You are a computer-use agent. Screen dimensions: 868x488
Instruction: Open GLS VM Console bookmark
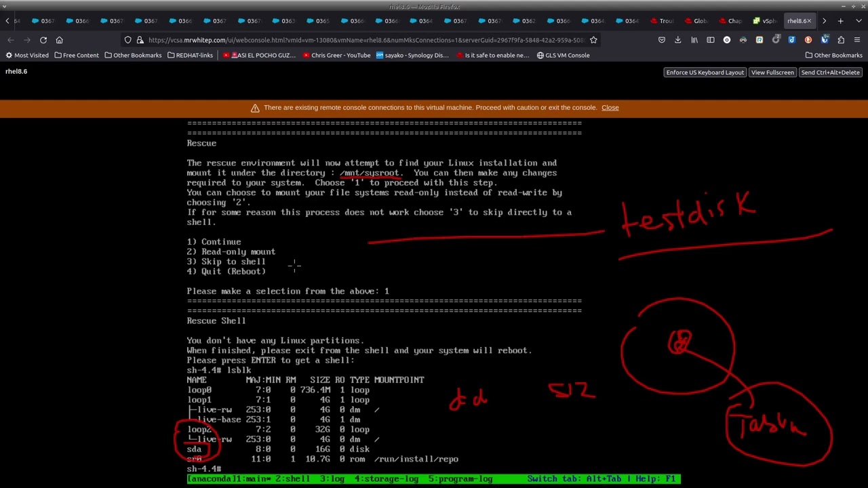click(x=563, y=55)
